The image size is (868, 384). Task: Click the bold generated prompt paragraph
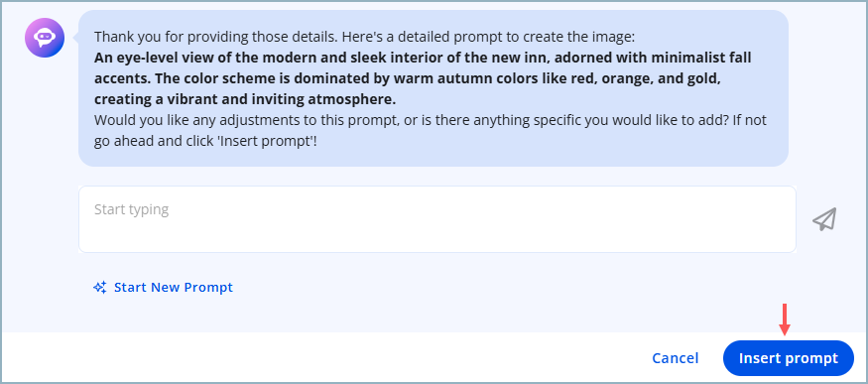click(x=423, y=78)
